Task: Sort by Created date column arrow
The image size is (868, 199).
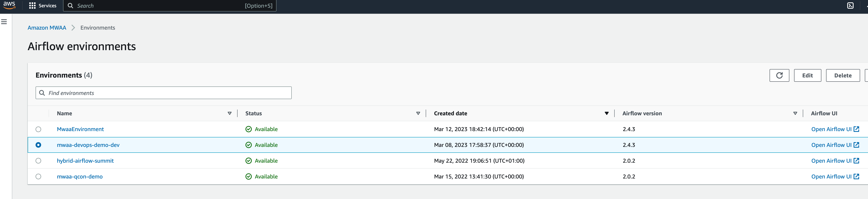Action: (x=607, y=114)
